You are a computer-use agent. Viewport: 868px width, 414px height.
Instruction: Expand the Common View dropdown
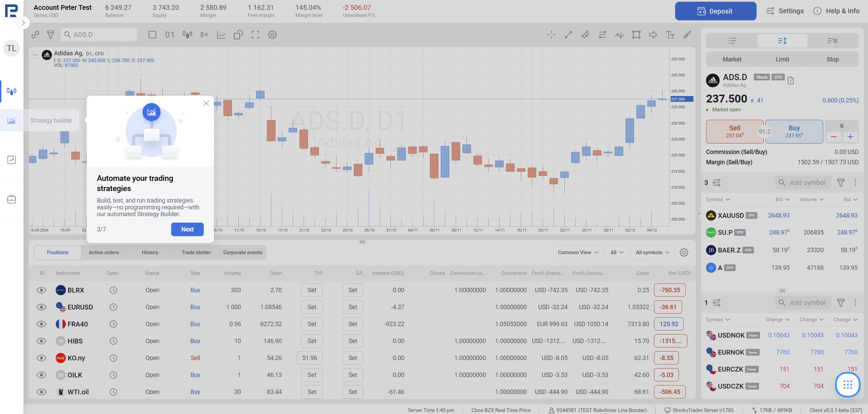578,252
